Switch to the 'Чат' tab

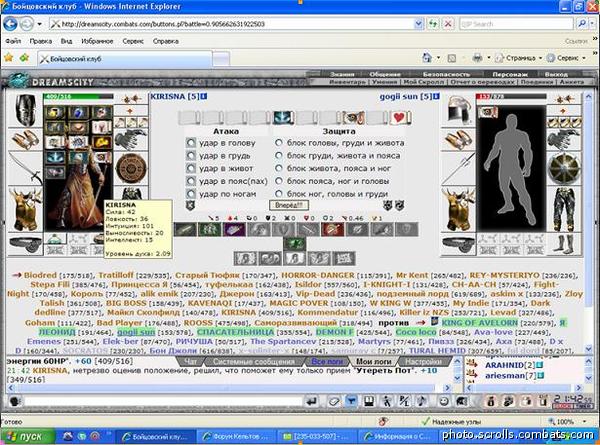point(190,361)
